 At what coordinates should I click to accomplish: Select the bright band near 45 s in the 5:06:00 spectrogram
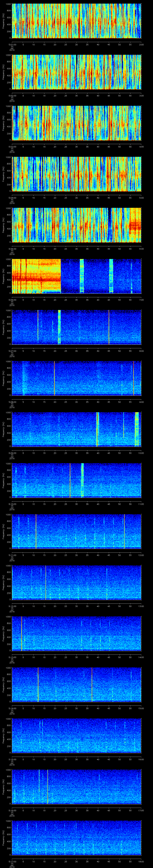tap(111, 276)
